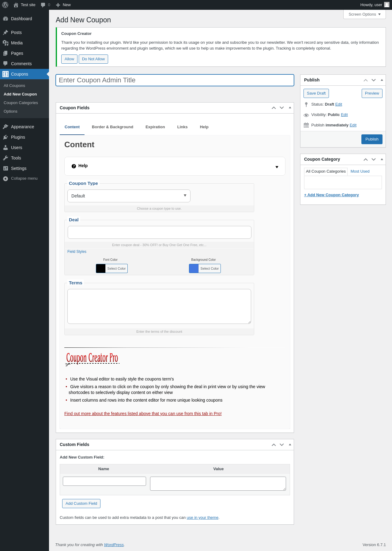392x551 pixels.
Task: Switch to the Content tab
Action: tap(72, 127)
